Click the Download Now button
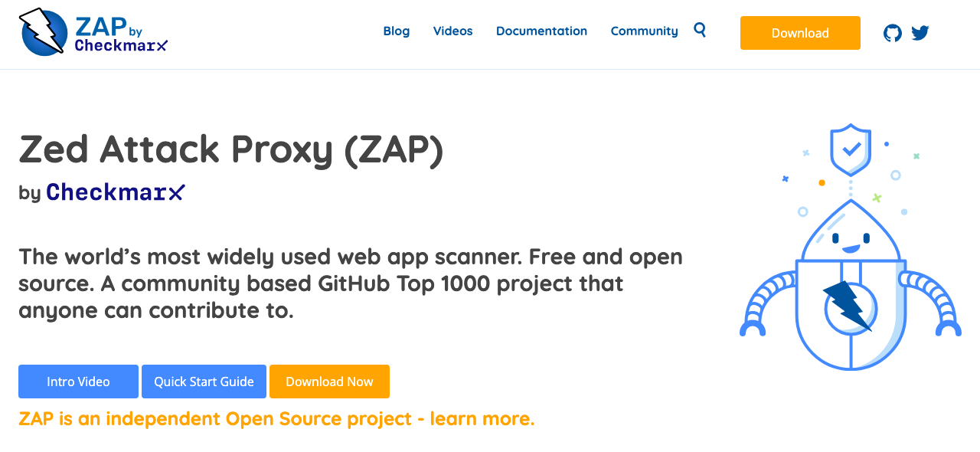This screenshot has height=452, width=980. [329, 382]
